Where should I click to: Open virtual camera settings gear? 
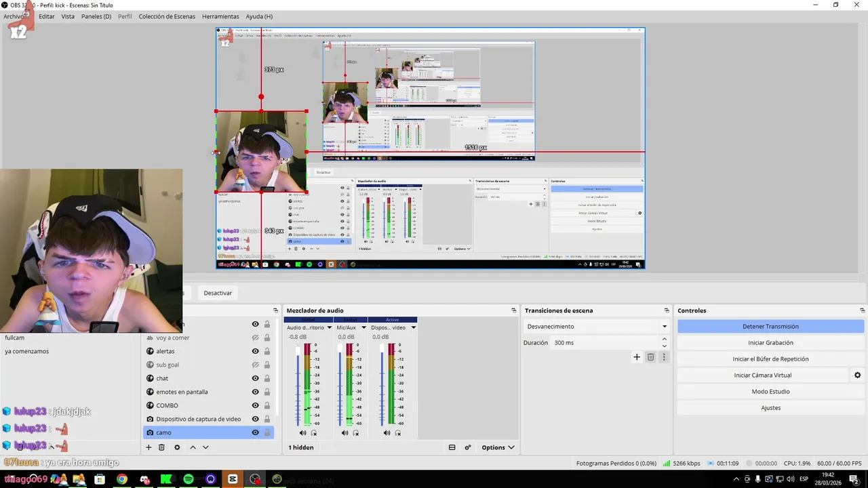(857, 375)
